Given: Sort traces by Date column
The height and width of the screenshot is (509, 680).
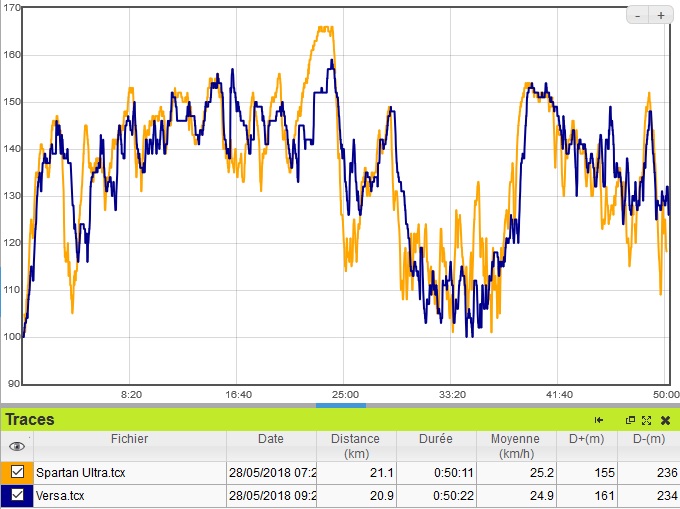Looking at the screenshot, I should click(271, 439).
